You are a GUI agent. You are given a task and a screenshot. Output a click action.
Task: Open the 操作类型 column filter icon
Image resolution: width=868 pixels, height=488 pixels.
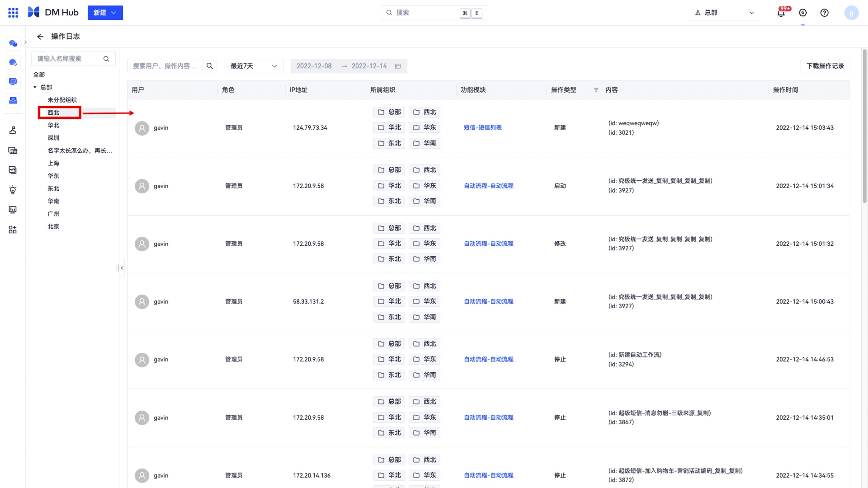pyautogui.click(x=596, y=90)
